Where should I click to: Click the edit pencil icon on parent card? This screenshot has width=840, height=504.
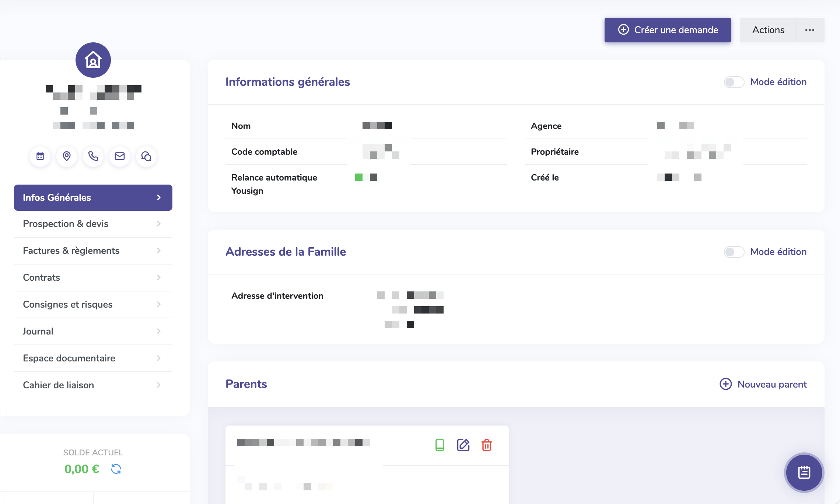coord(463,445)
